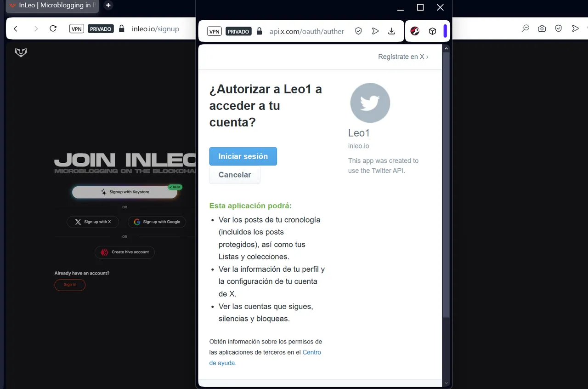Open the Regístrate en X link
588x389 pixels.
click(403, 57)
